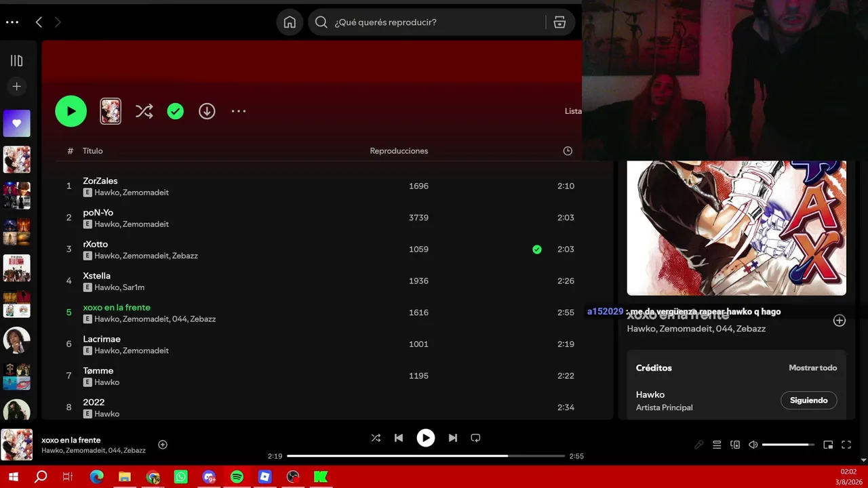Adjust the volume slider
The height and width of the screenshot is (488, 868).
pyautogui.click(x=788, y=445)
